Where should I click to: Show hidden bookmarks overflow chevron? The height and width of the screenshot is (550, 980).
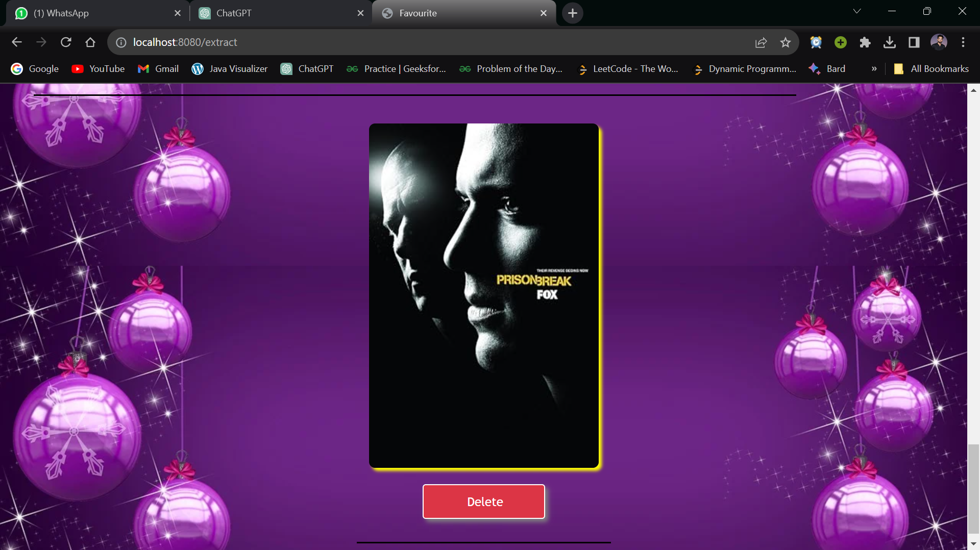874,69
